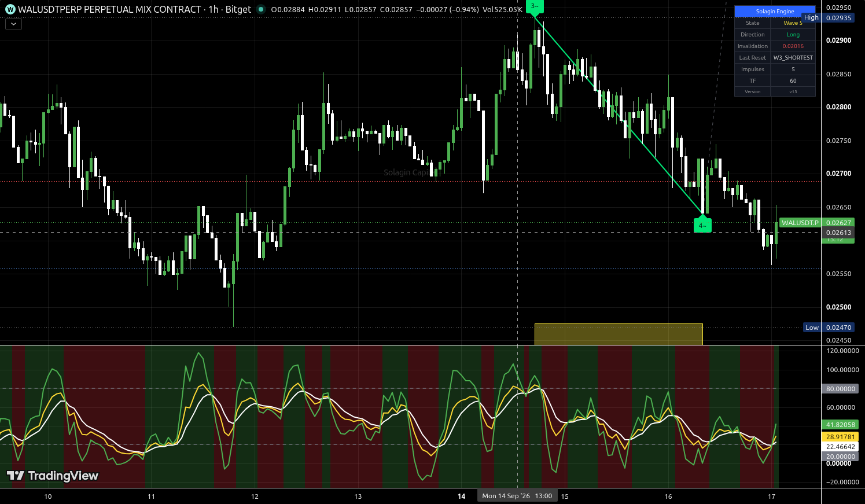Collapse the indicator legend chevron
Viewport: 865px width, 504px height.
point(13,24)
